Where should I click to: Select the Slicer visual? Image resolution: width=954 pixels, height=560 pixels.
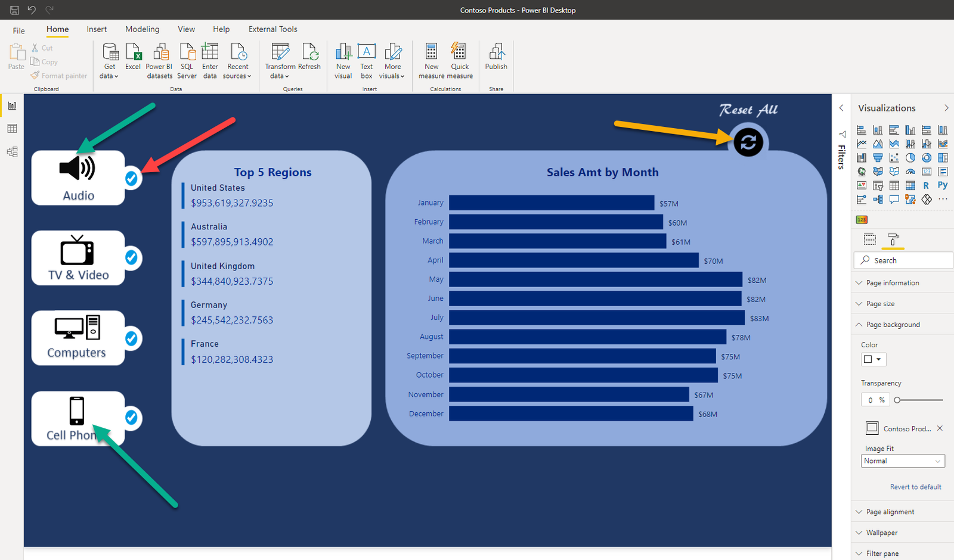(x=878, y=185)
